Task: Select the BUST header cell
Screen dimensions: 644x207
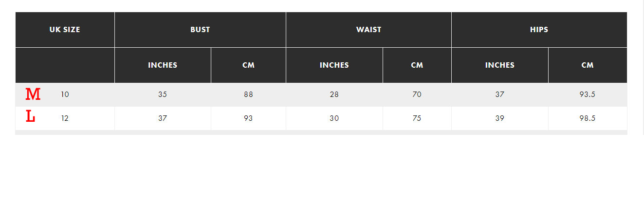Action: coord(200,30)
